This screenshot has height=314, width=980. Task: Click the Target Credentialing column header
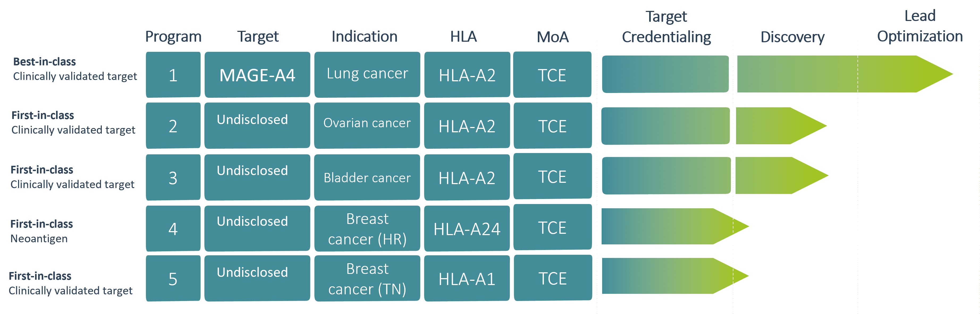(666, 27)
